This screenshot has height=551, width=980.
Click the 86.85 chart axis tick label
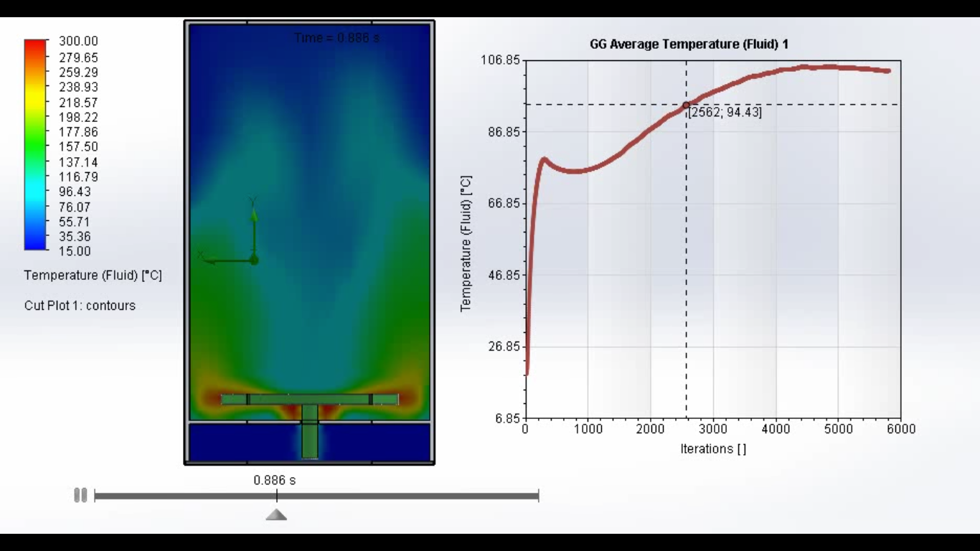pos(503,132)
